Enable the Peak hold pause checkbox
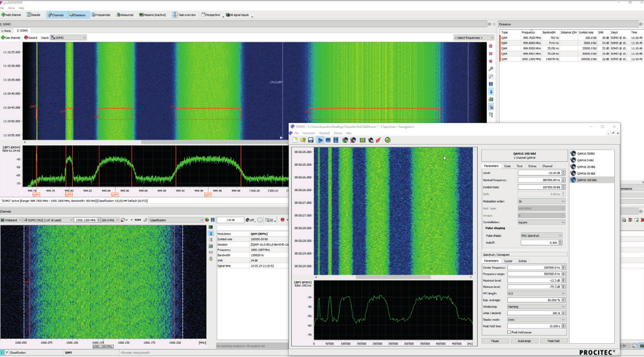The width and height of the screenshot is (644, 357). pos(509,332)
